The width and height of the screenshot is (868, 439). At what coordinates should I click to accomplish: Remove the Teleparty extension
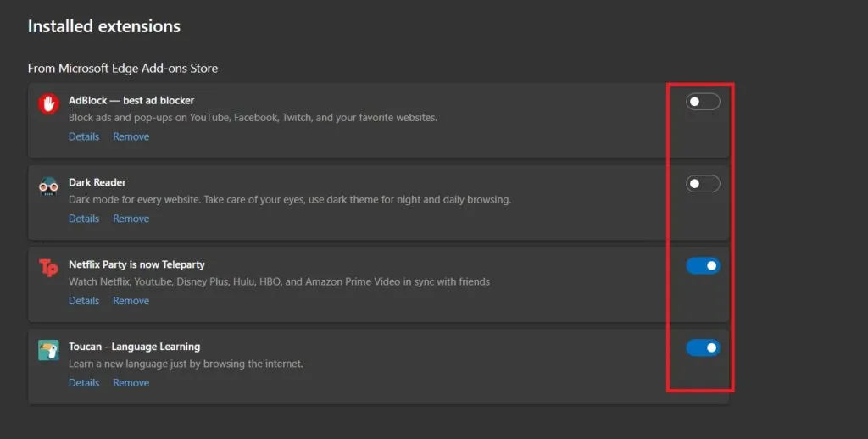click(x=131, y=301)
